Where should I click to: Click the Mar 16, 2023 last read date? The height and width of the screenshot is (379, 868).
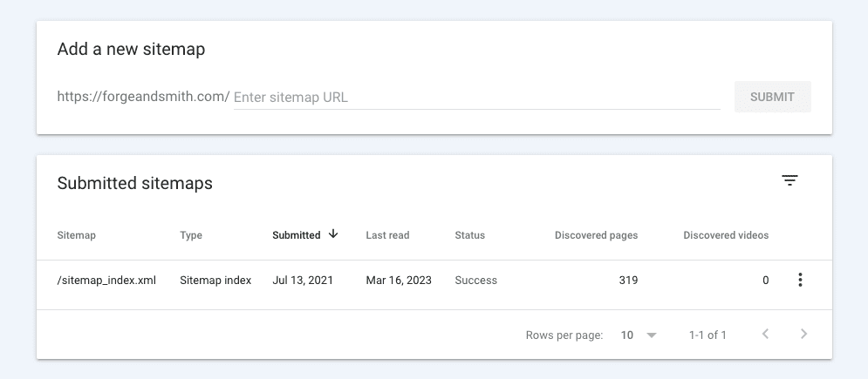coord(399,281)
